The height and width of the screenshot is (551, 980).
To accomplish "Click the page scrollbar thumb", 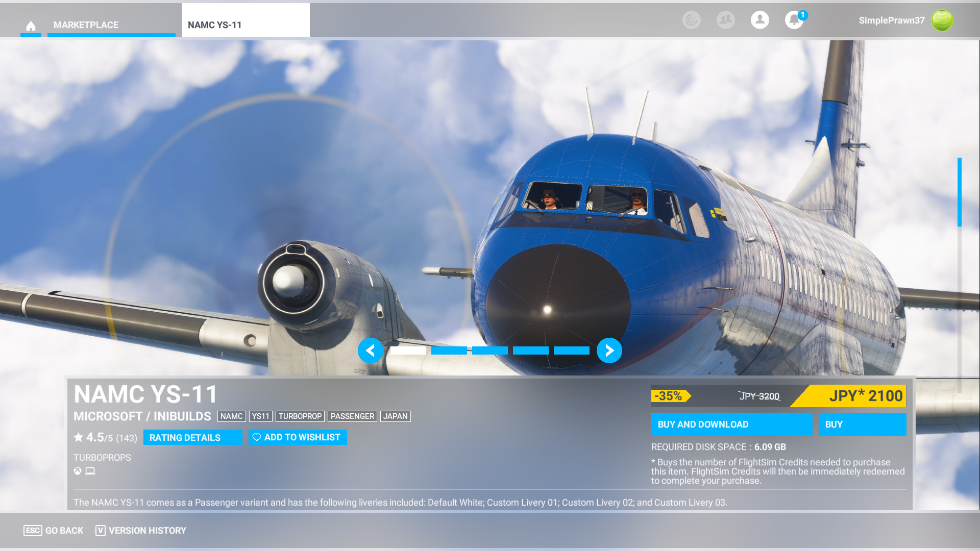I will pyautogui.click(x=959, y=192).
